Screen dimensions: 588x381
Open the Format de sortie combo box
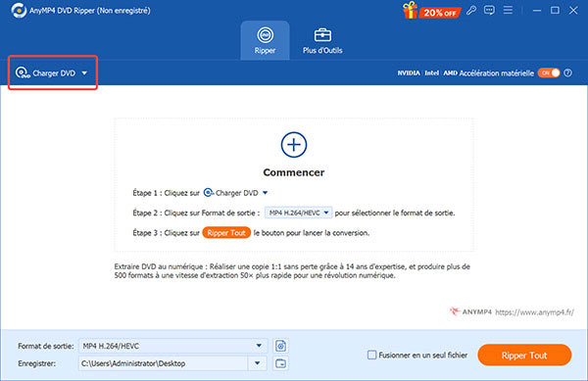tap(172, 346)
